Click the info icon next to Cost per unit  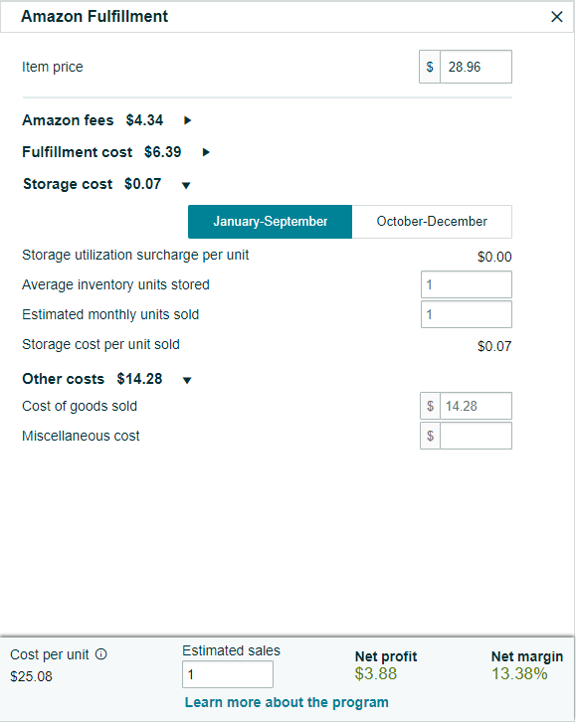100,654
